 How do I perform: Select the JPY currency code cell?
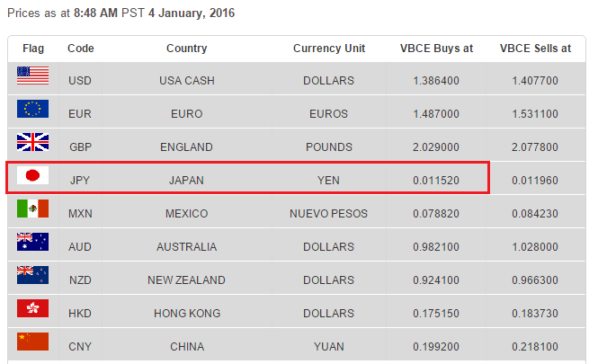(x=80, y=181)
